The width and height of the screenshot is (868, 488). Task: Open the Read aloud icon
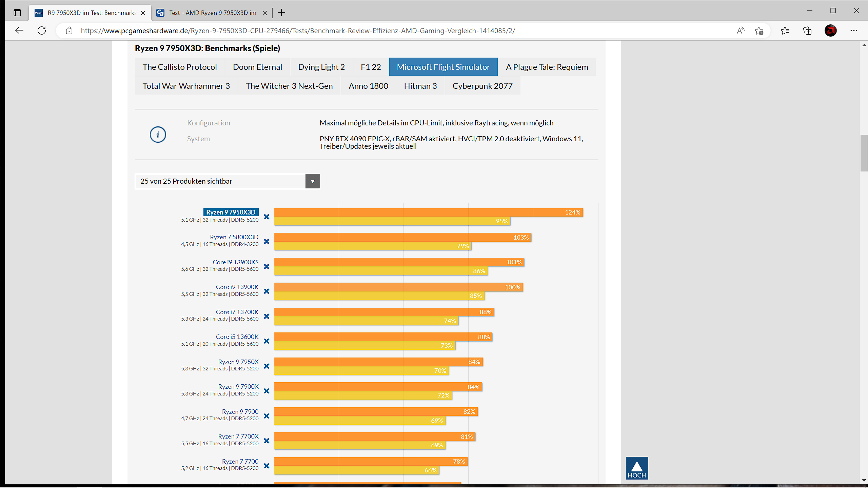(x=741, y=30)
